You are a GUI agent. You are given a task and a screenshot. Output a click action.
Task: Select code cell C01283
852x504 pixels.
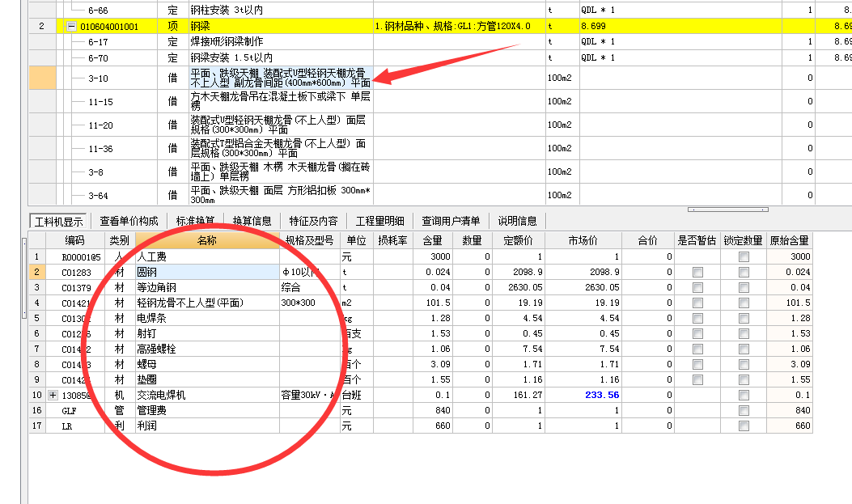tap(75, 272)
